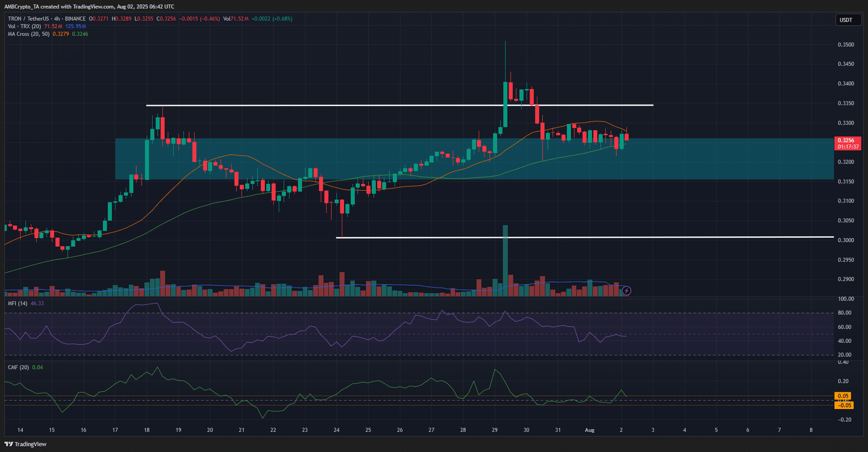Select the Vol · TRX (20) indicator legend
The width and height of the screenshot is (868, 452).
tap(24, 26)
